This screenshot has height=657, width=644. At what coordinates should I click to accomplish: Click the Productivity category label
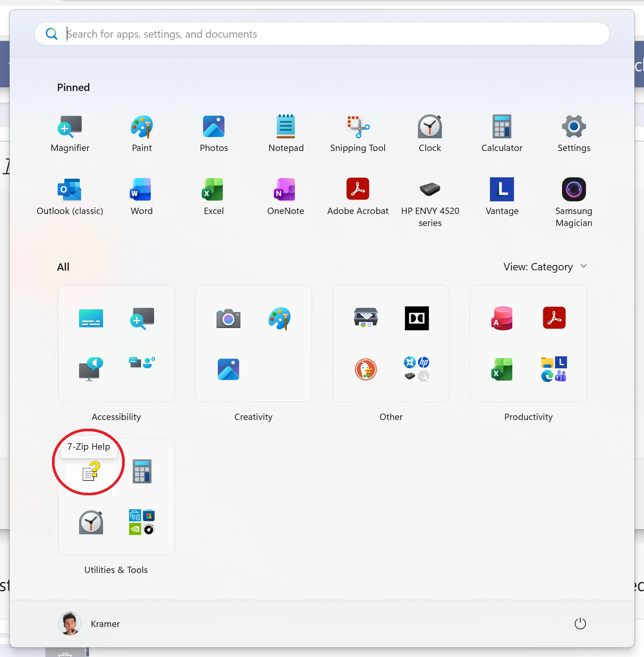pos(528,417)
